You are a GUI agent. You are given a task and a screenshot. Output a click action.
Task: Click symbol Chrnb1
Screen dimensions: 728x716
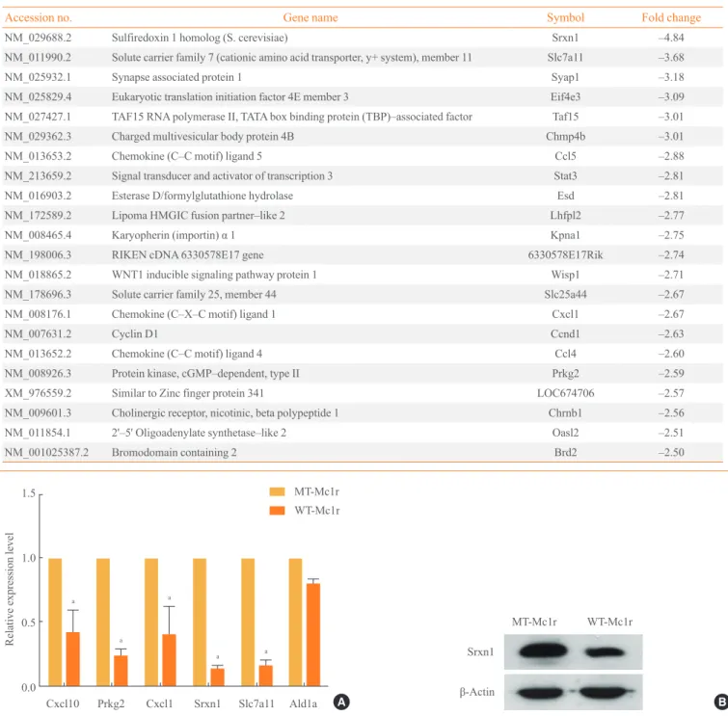pos(565,413)
